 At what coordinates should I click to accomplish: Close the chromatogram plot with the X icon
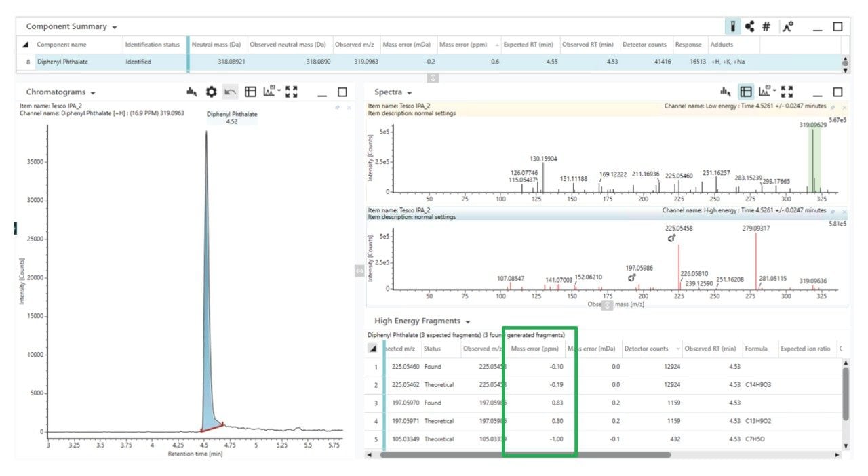point(349,107)
